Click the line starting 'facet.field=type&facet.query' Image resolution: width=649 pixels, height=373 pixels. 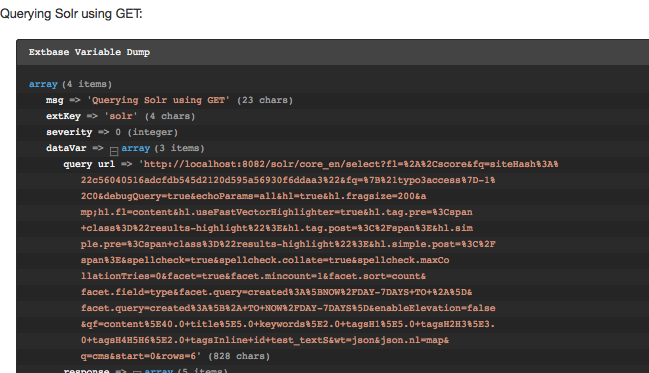coord(276,292)
